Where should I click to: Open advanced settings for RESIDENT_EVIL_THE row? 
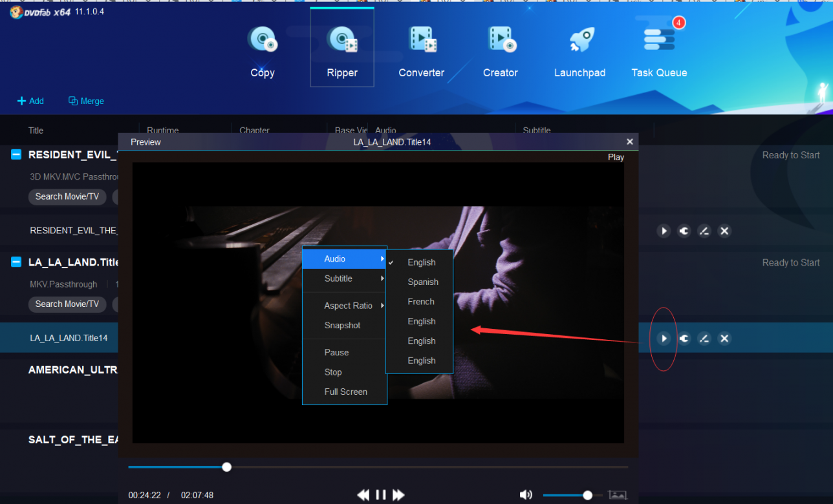coord(684,231)
